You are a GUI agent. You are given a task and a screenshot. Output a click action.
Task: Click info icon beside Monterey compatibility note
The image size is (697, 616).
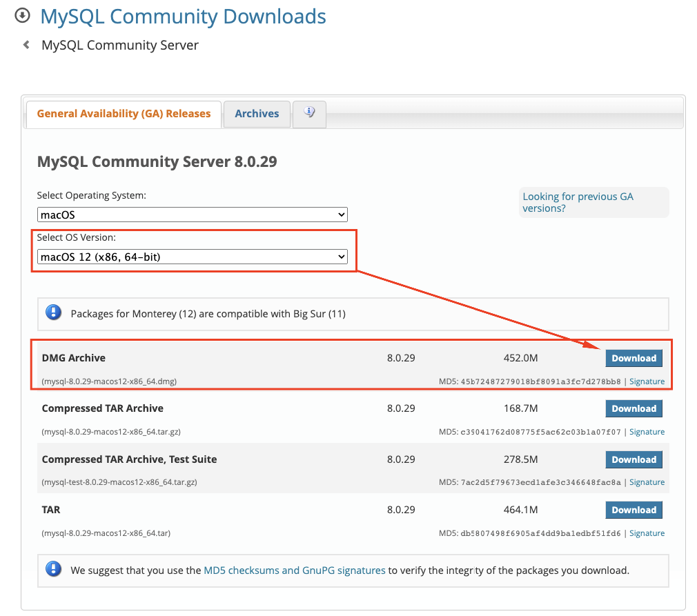pos(53,312)
